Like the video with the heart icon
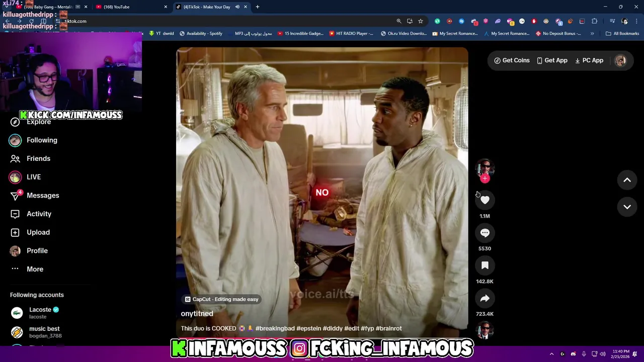 pyautogui.click(x=485, y=200)
